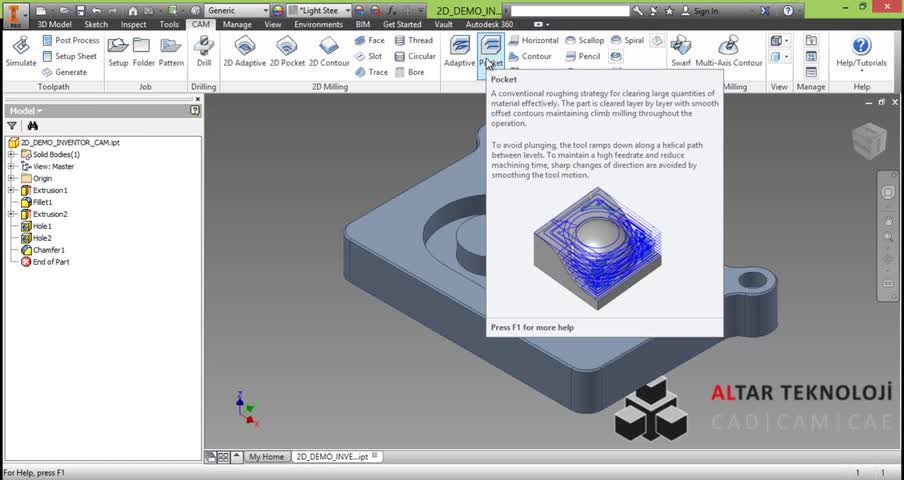The height and width of the screenshot is (480, 904).
Task: Switch to the My Home document tab
Action: (x=266, y=456)
